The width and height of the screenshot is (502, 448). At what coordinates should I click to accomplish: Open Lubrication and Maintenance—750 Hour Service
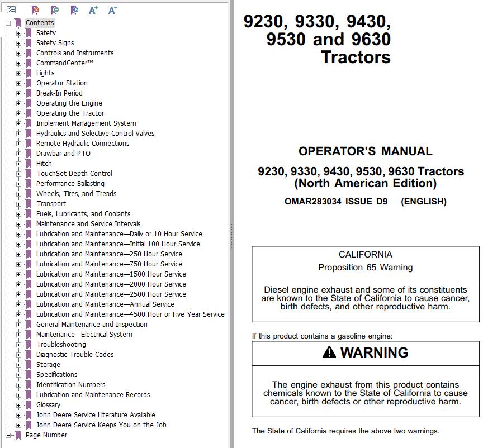[x=109, y=264]
